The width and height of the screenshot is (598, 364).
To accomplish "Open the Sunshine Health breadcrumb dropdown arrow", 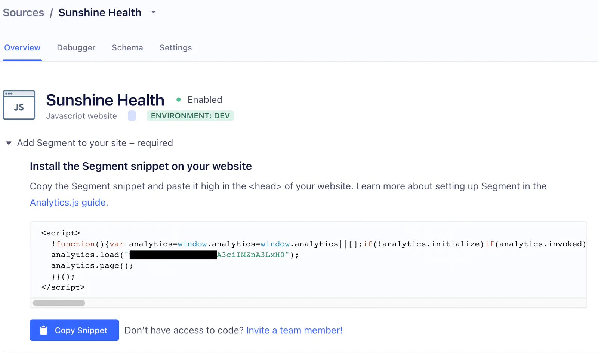I will pyautogui.click(x=153, y=12).
